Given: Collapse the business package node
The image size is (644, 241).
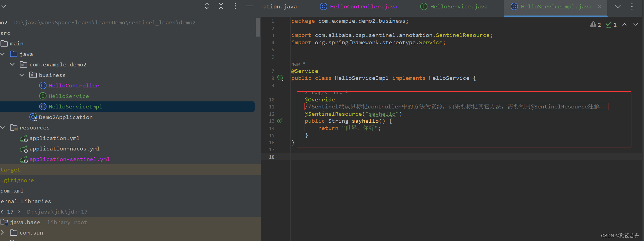Looking at the screenshot, I should tap(22, 75).
